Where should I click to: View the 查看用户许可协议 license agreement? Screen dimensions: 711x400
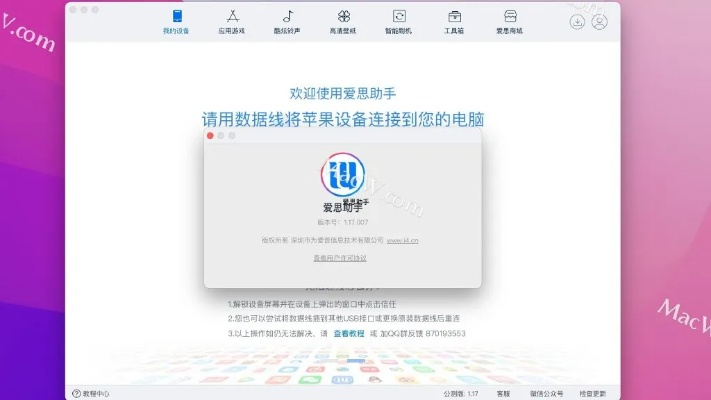340,258
